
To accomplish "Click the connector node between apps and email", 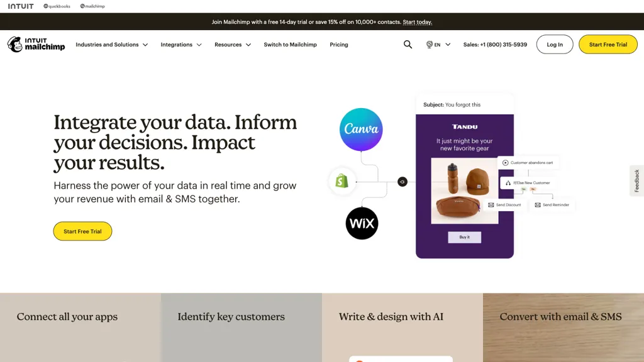I will click(402, 181).
